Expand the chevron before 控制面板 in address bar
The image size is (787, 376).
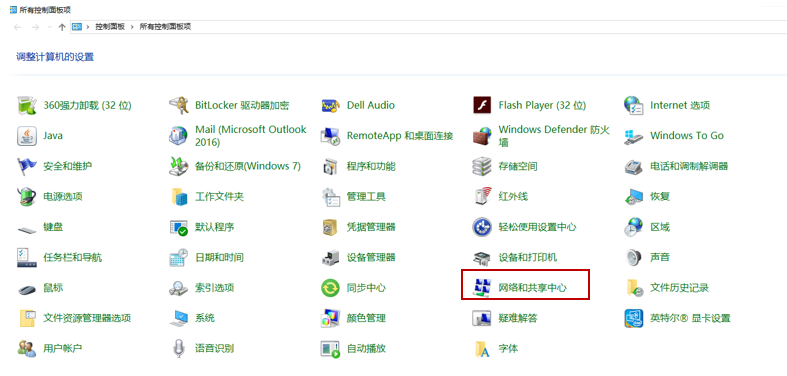tap(88, 27)
